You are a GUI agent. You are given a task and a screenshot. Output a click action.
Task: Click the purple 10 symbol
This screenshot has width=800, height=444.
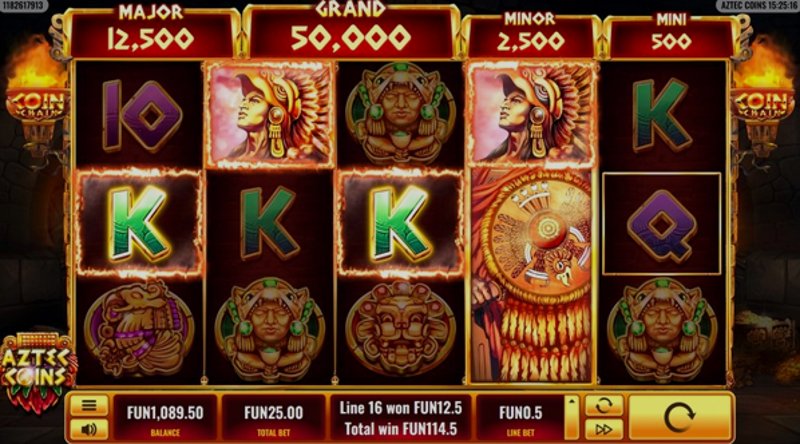(x=140, y=115)
